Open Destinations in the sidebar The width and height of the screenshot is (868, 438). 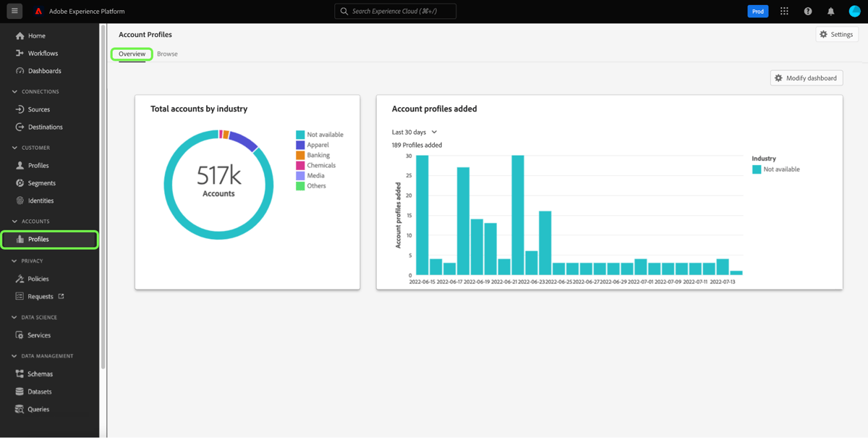tap(45, 127)
